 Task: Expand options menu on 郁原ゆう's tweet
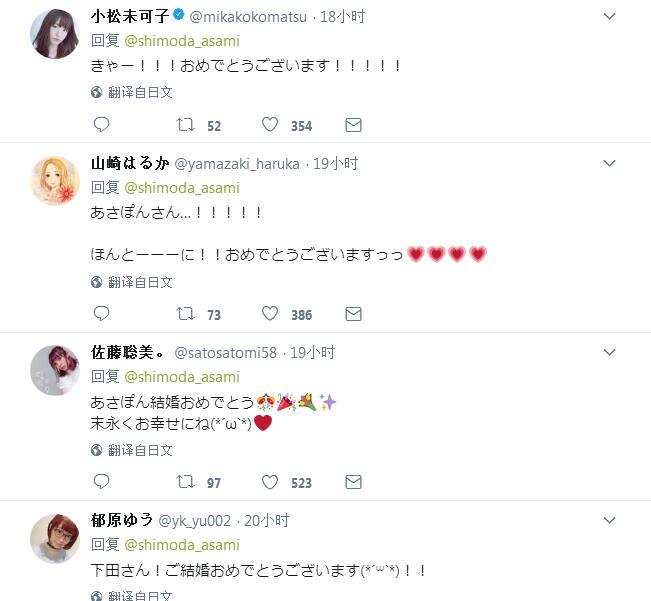609,520
